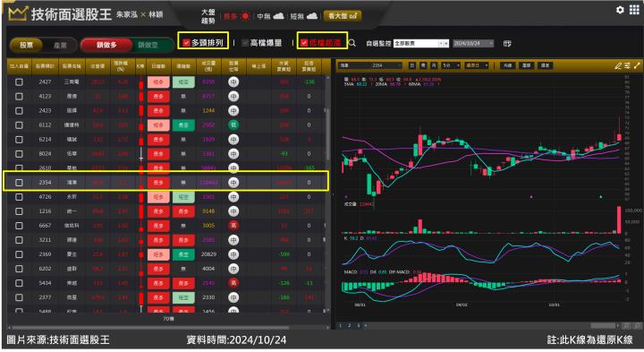Open the 5分 minute interval dropdown
The height and width of the screenshot is (352, 644).
point(451,65)
